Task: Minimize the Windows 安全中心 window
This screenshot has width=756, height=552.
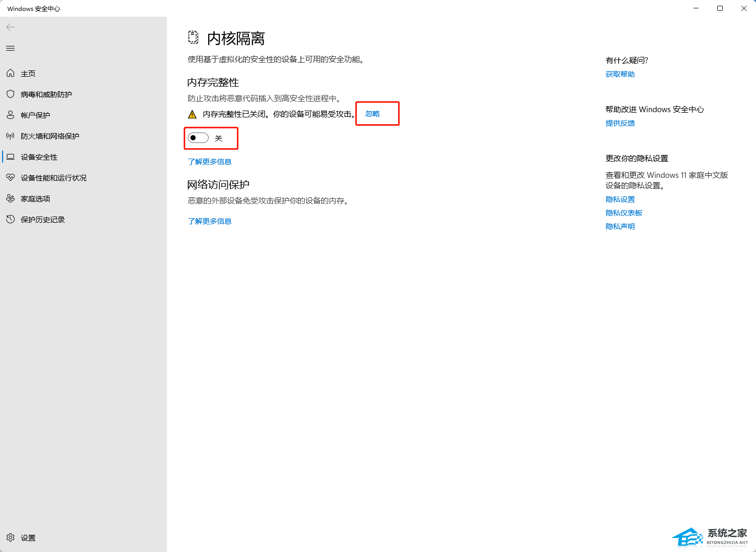Action: (696, 8)
